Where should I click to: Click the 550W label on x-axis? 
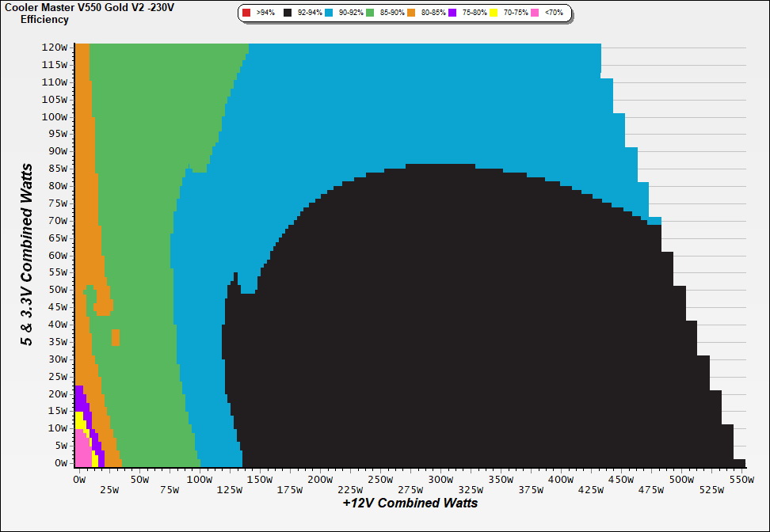740,480
